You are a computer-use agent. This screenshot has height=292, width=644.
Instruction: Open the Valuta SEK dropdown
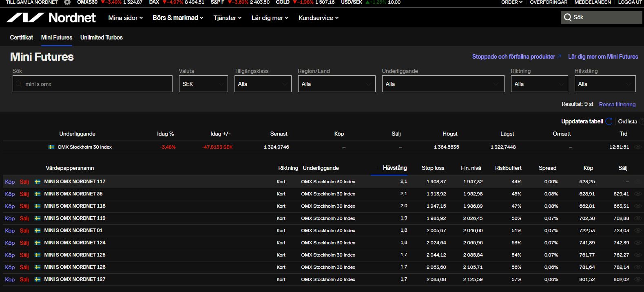(203, 84)
